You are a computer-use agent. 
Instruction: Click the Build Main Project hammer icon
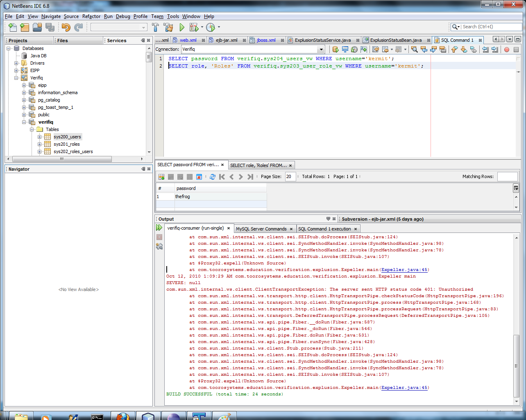tap(155, 27)
